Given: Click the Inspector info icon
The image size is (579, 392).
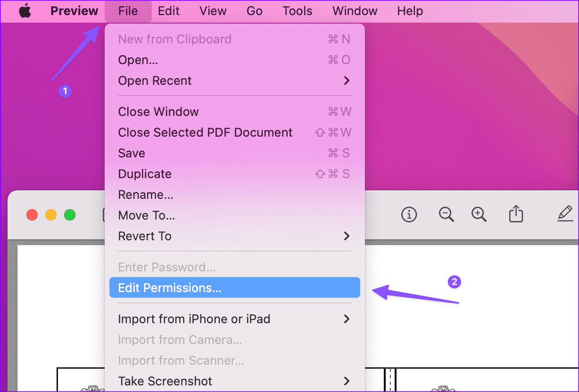Looking at the screenshot, I should (409, 215).
